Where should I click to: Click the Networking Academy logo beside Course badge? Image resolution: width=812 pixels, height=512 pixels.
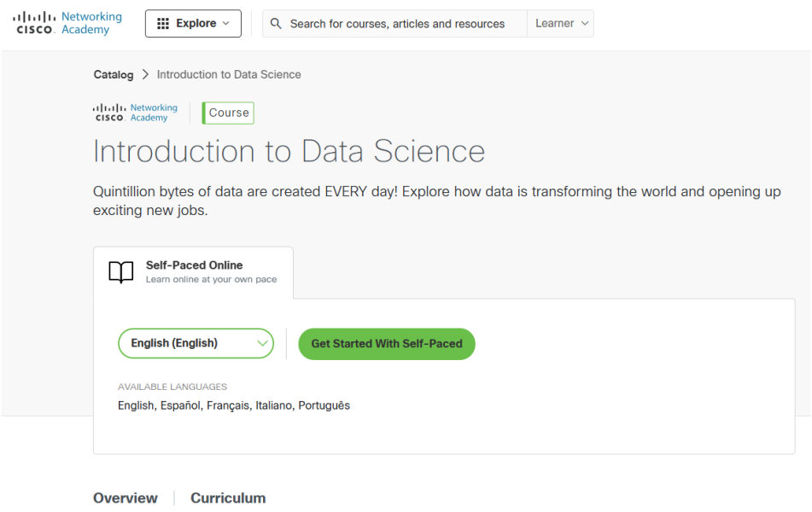point(135,113)
